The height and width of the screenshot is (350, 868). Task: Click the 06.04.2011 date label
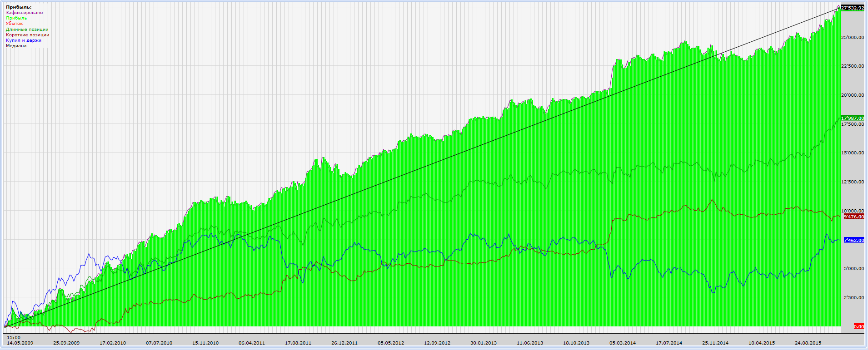click(x=252, y=343)
